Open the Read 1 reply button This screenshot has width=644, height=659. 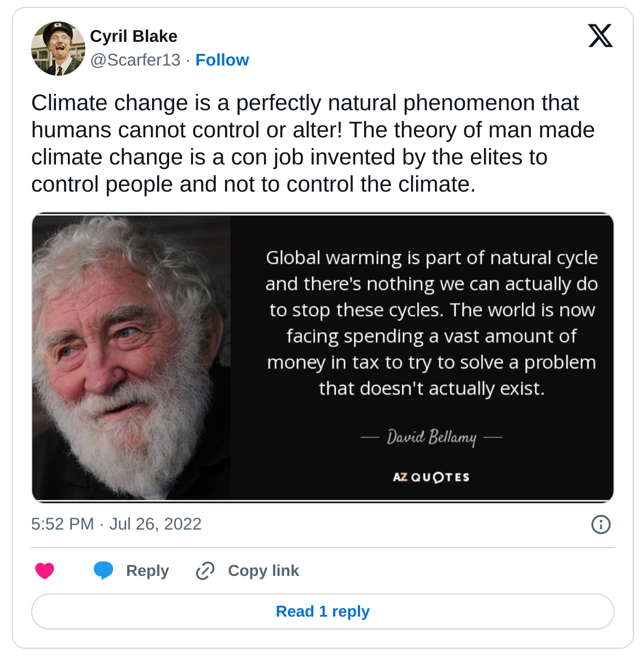[x=323, y=612]
